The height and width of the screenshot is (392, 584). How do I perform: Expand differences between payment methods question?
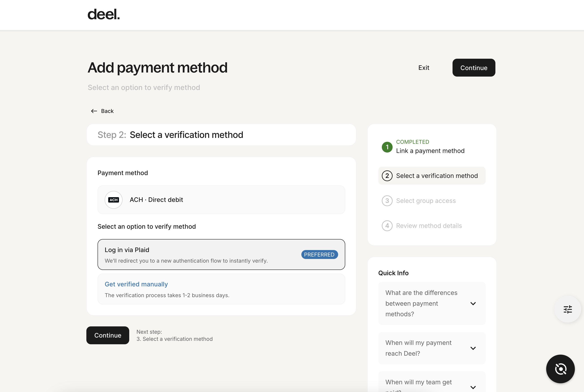tap(432, 303)
